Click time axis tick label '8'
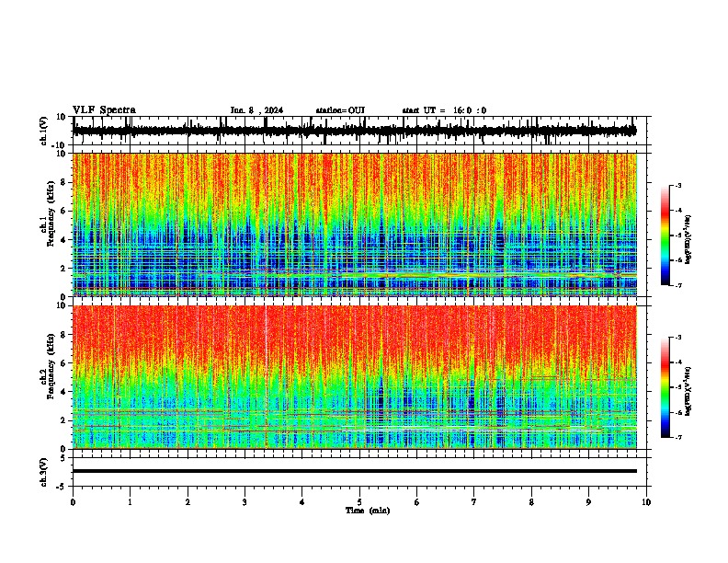Screen dimensions: 728x563 [x=531, y=502]
